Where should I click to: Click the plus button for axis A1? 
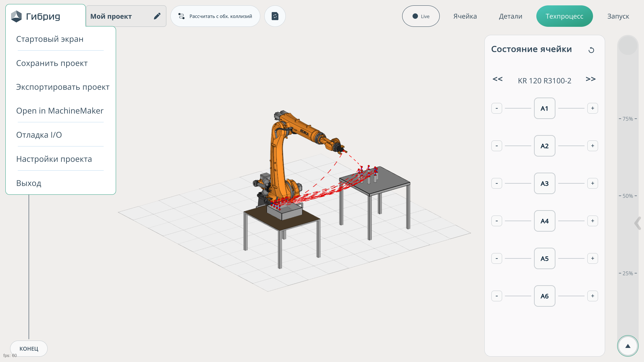coord(592,108)
